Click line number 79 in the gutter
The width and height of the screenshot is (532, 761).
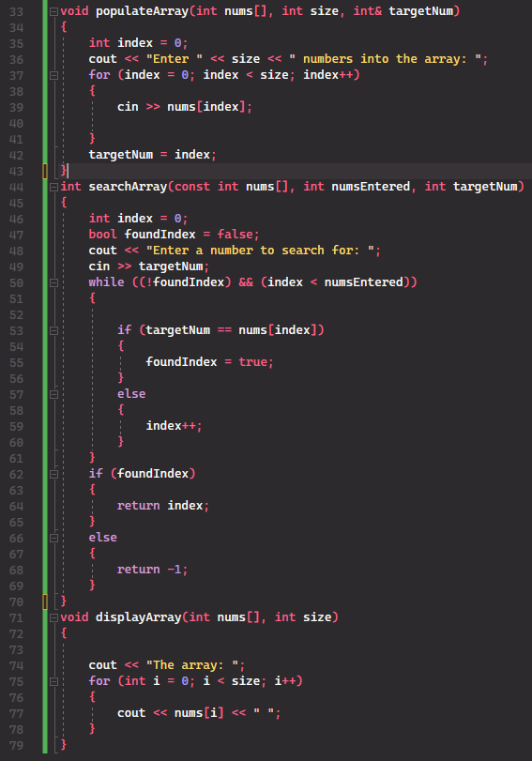[16, 745]
